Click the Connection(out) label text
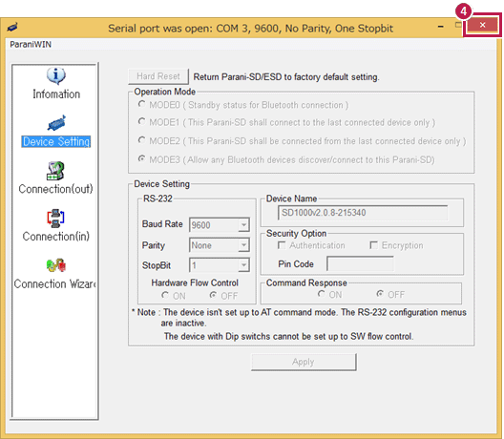Viewport: 504px width, 439px height. click(55, 189)
